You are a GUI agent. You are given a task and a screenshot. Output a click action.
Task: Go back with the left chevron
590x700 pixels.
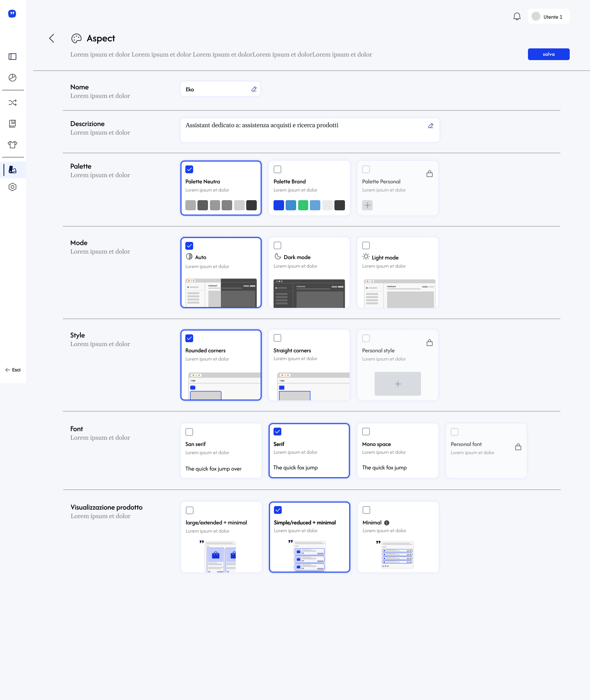click(x=52, y=38)
